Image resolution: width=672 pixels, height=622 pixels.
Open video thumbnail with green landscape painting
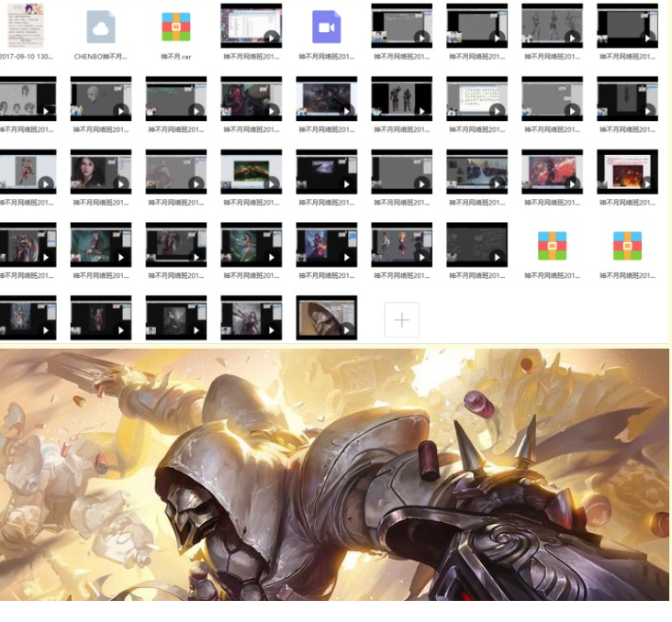coord(252,172)
